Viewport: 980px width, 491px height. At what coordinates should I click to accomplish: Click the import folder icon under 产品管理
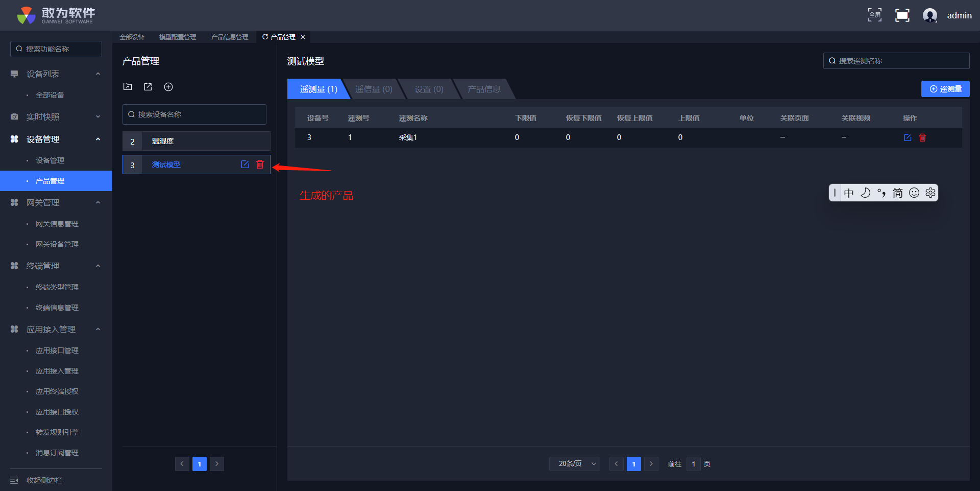[x=128, y=87]
